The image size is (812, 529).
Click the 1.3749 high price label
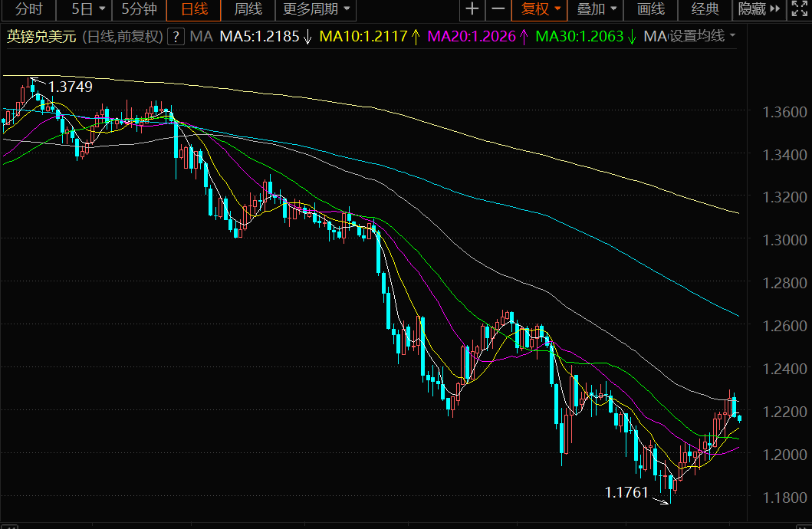click(70, 87)
